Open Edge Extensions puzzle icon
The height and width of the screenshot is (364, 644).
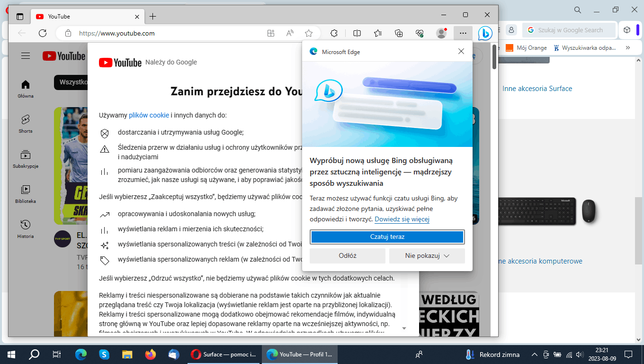[x=334, y=33]
